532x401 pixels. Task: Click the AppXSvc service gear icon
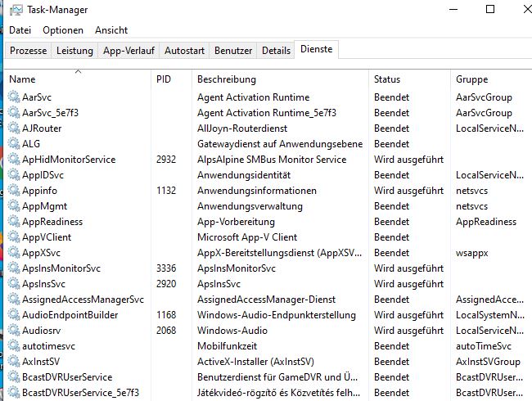(14, 253)
